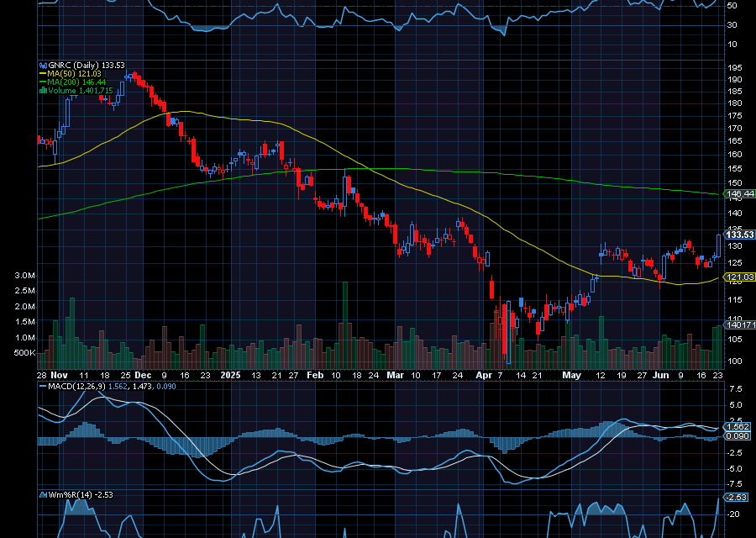
Task: Click the 133.53 current price tag
Action: tap(738, 235)
